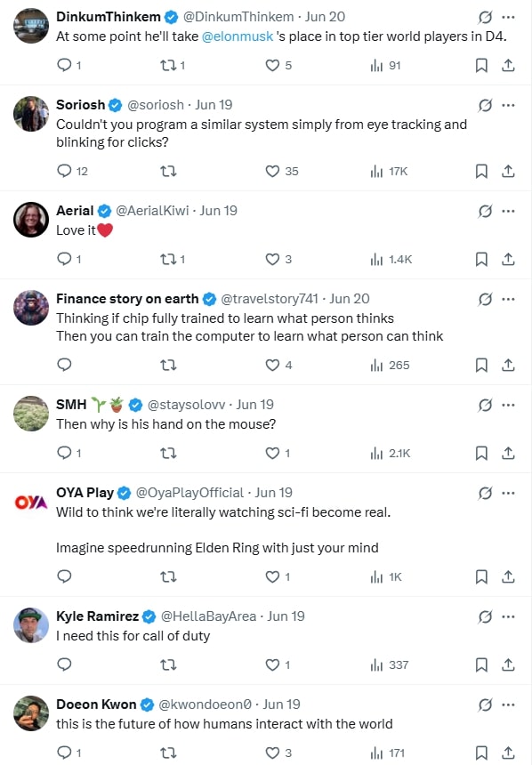Viewport: 532px width, 765px height.
Task: Like Finance story on earth's reply
Action: click(273, 364)
